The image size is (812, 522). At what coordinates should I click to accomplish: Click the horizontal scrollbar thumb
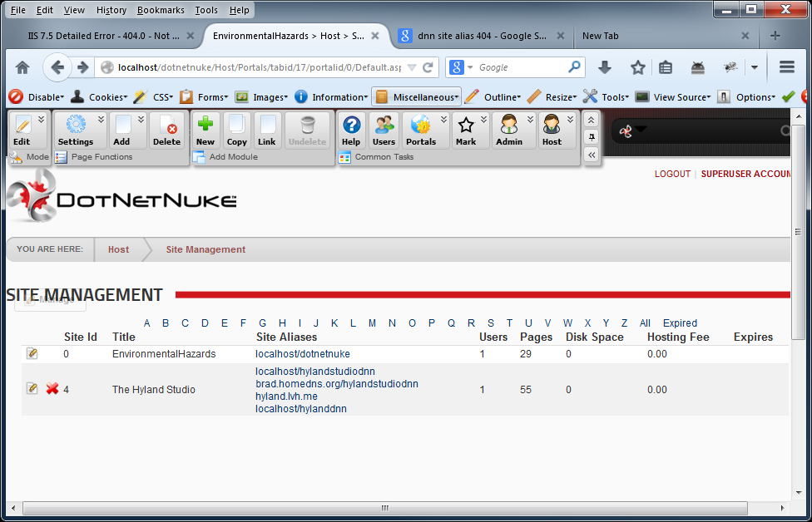[384, 508]
